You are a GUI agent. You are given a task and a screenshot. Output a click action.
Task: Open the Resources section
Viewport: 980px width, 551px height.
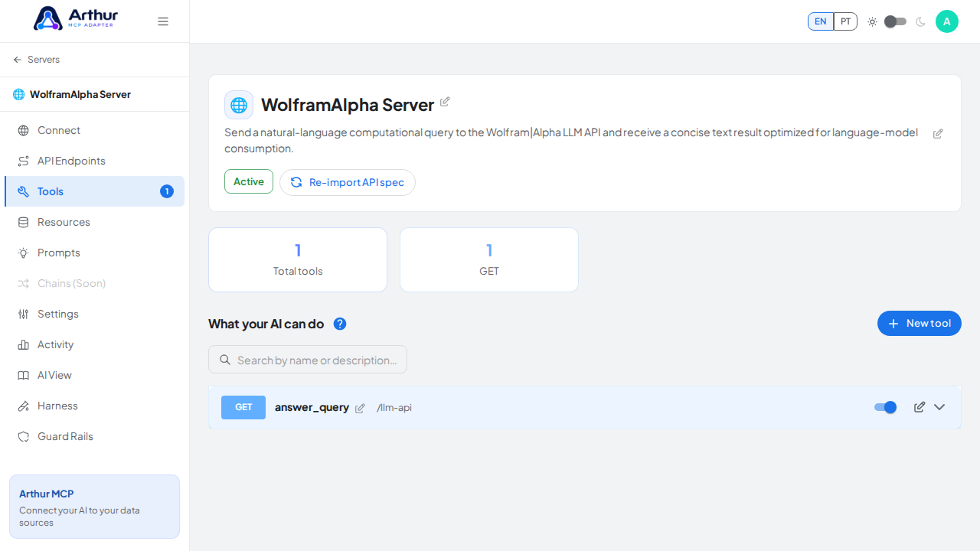tap(94, 222)
